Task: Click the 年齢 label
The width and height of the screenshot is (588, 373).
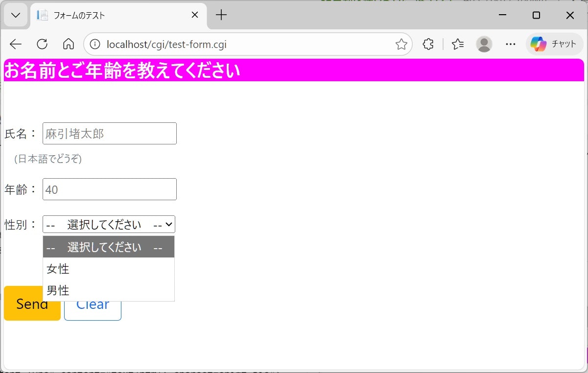Action: (x=20, y=189)
